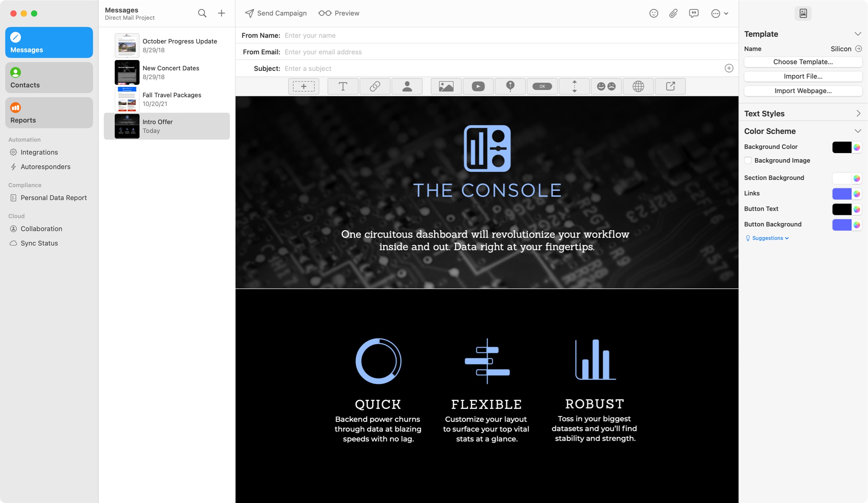
Task: Select the Text formatting tool
Action: point(343,86)
